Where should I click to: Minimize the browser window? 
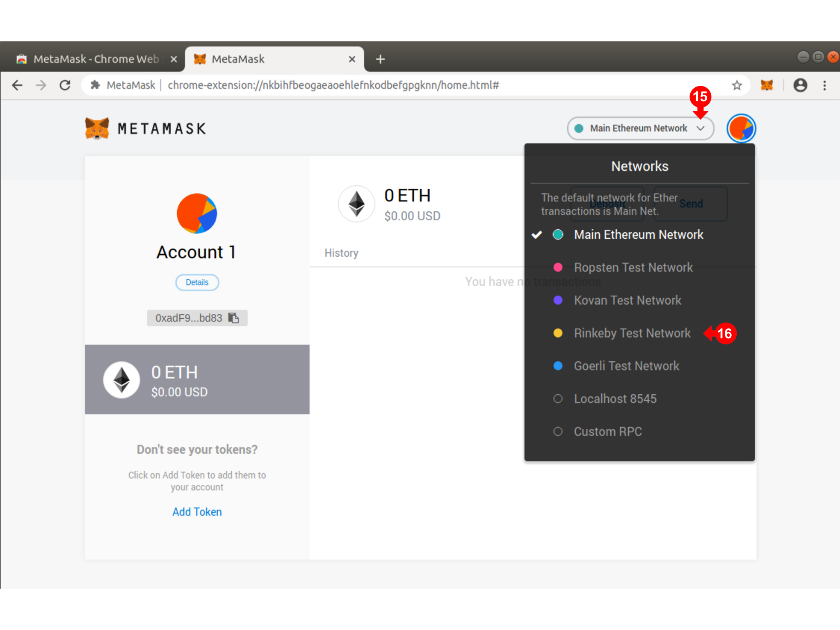point(803,57)
